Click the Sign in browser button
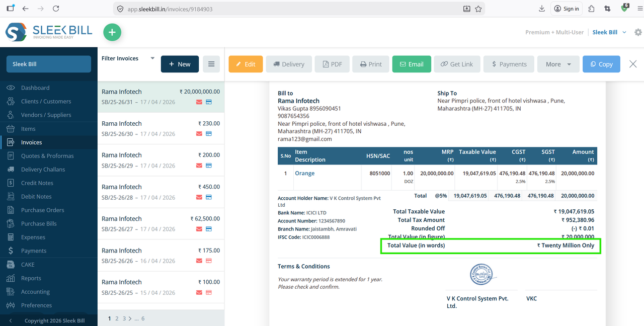 pyautogui.click(x=566, y=9)
